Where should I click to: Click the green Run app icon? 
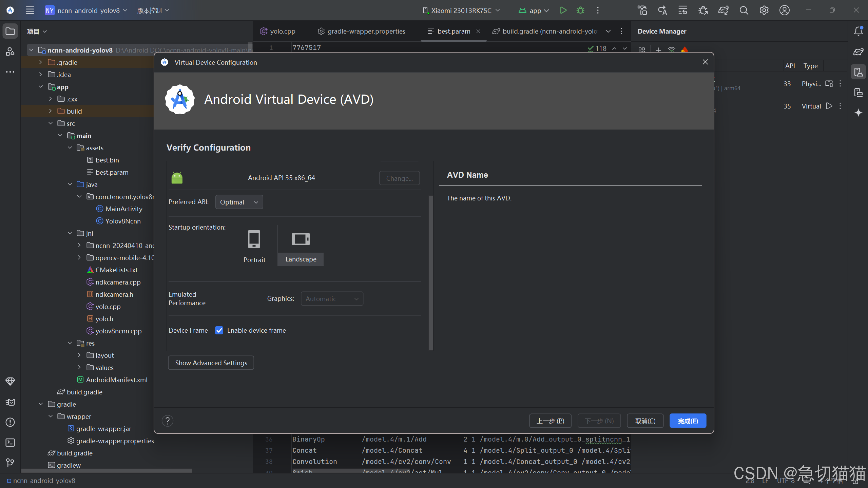[x=563, y=10]
